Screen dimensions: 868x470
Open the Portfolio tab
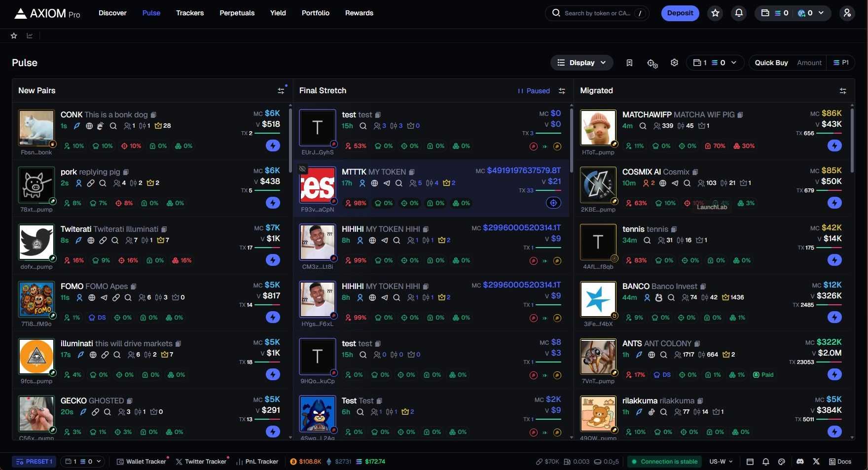coord(315,13)
